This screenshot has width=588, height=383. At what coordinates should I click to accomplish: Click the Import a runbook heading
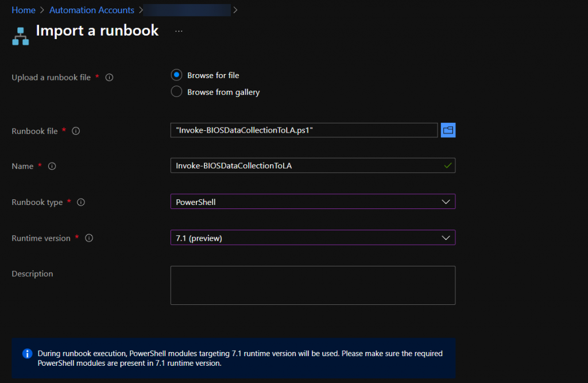coord(97,31)
